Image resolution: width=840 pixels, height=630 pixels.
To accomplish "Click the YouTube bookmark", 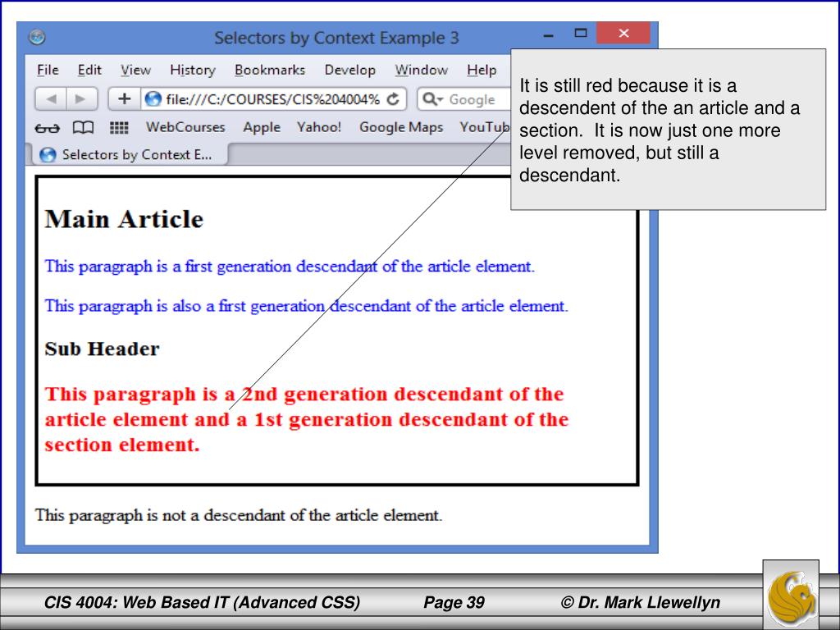I will click(484, 127).
